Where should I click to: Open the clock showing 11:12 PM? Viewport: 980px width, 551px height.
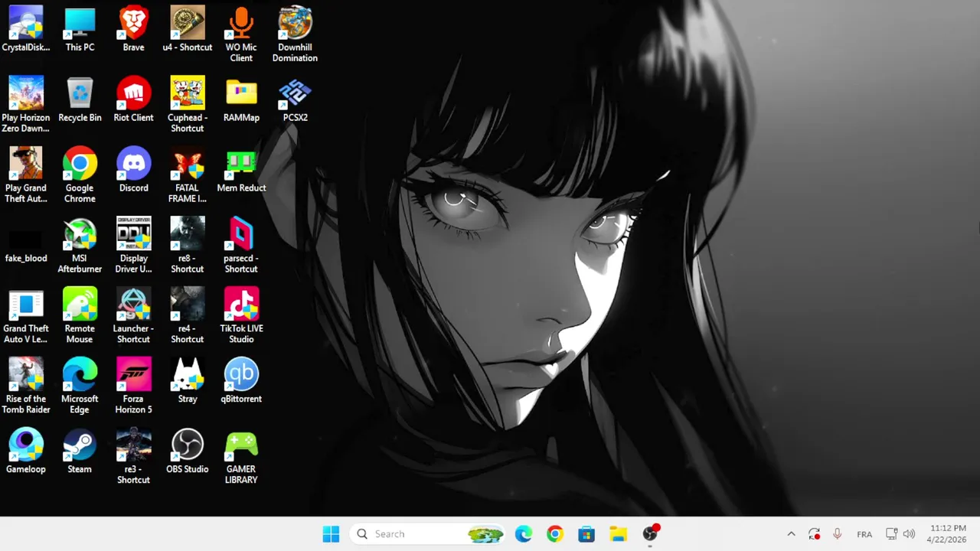coord(948,534)
